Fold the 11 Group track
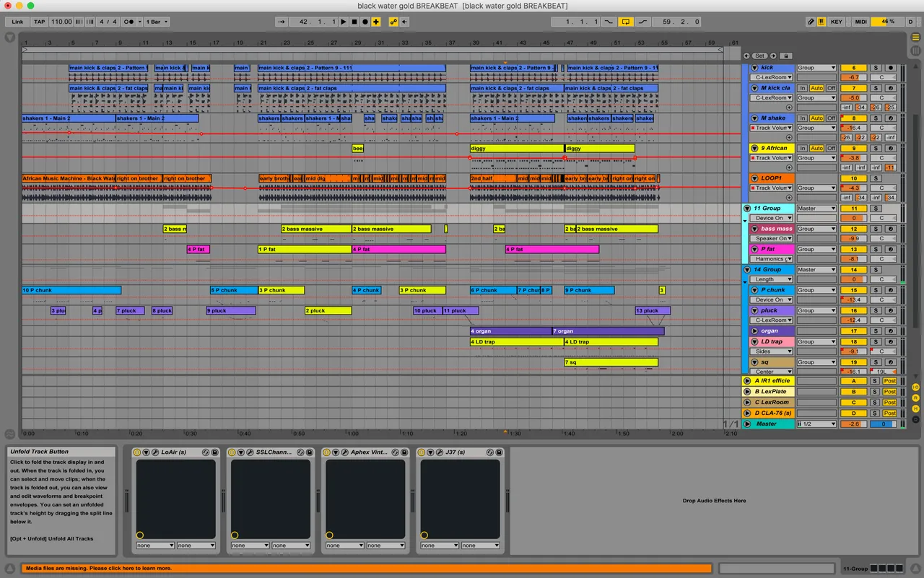Screen dimensions: 924x578 point(746,209)
